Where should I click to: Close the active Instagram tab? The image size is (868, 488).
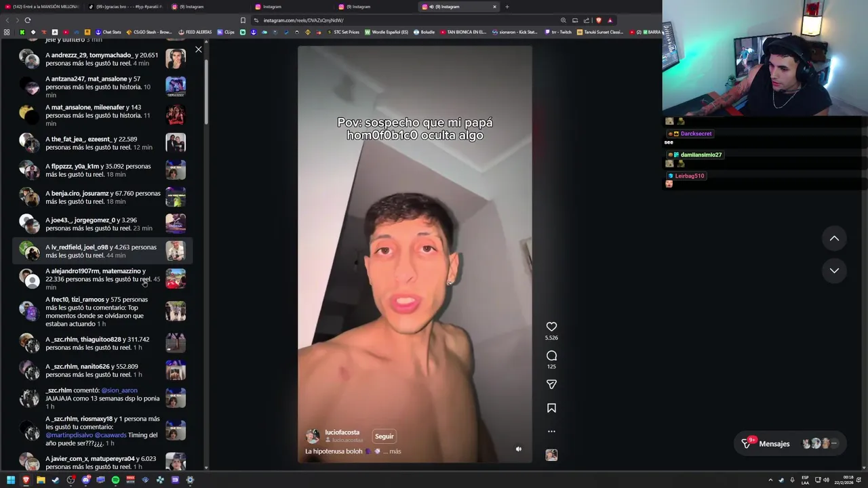(494, 7)
